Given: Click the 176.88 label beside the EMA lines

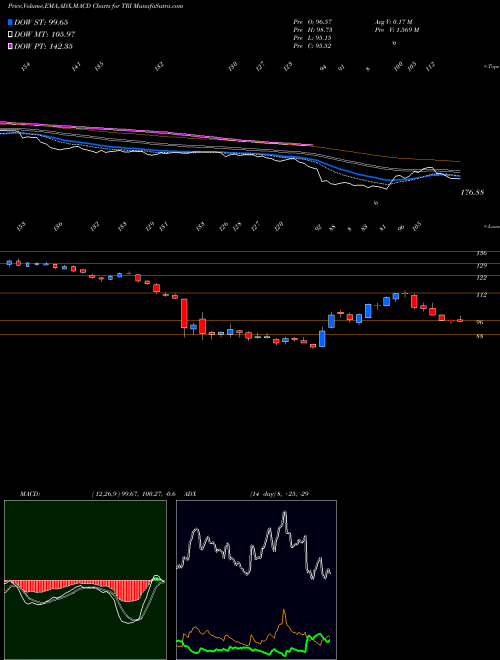Looking at the screenshot, I should [x=472, y=192].
